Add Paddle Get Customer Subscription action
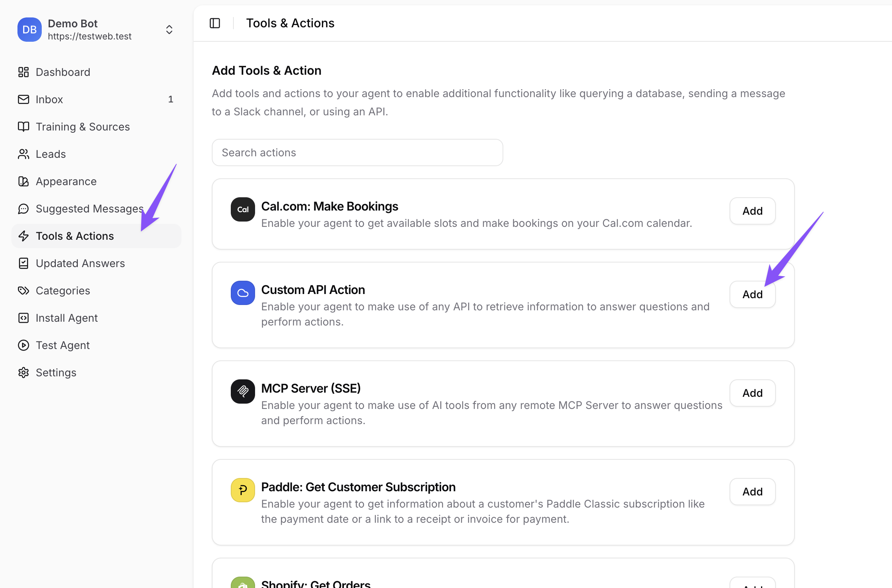This screenshot has width=892, height=588. [x=752, y=492]
